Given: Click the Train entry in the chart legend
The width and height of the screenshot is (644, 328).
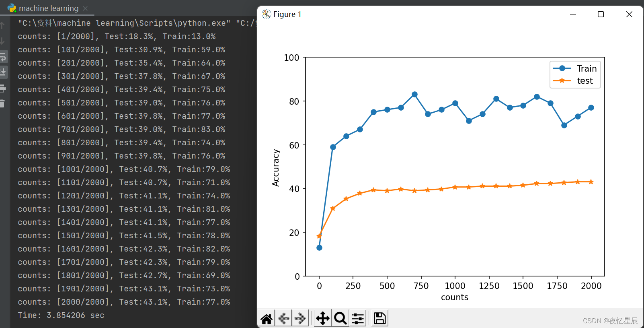Looking at the screenshot, I should [575, 68].
